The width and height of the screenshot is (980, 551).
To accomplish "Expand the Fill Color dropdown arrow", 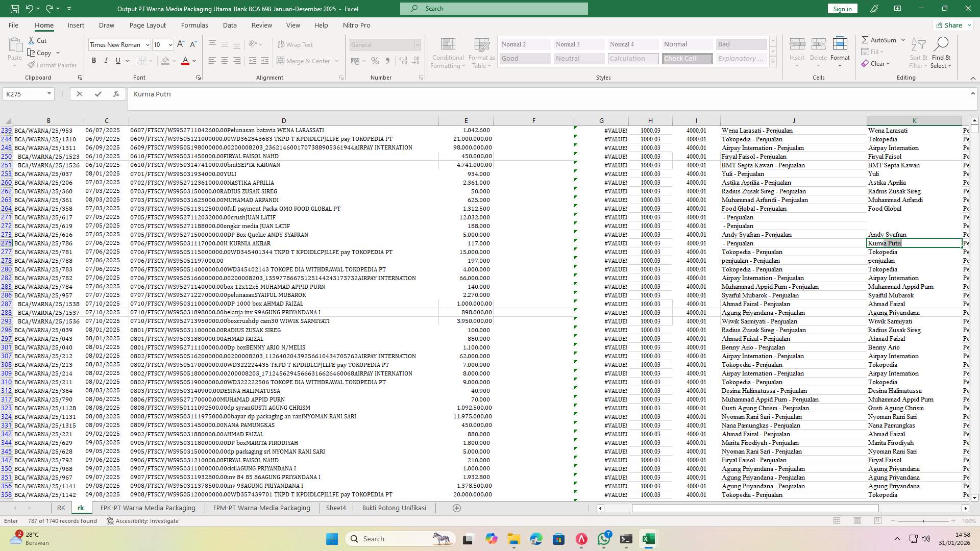I will 173,61.
